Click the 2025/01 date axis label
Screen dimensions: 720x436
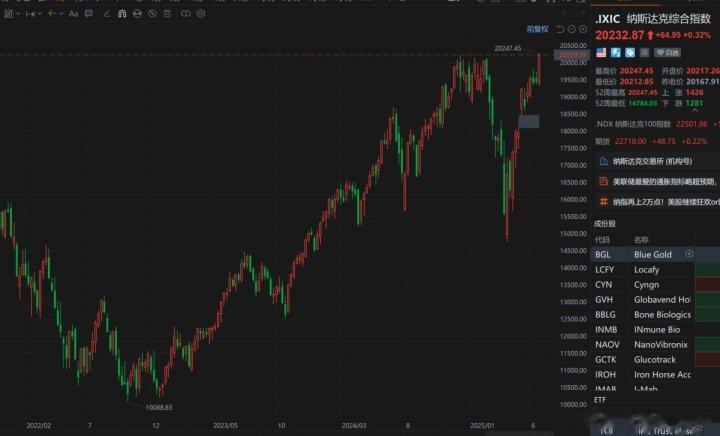(482, 426)
